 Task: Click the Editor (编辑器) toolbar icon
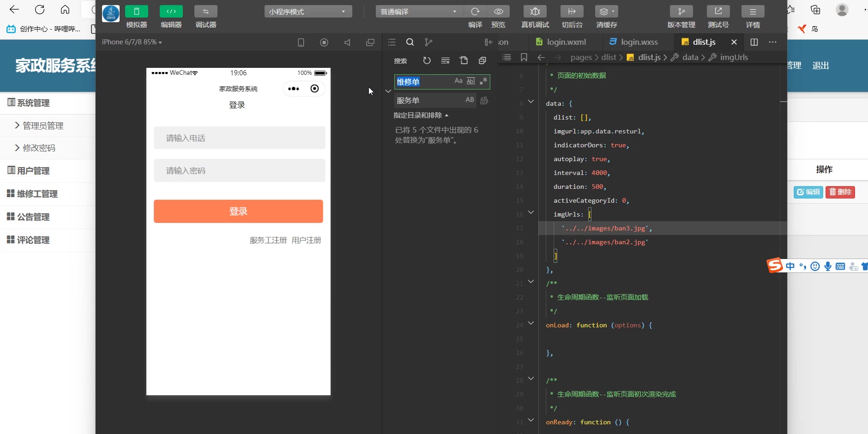click(x=171, y=12)
